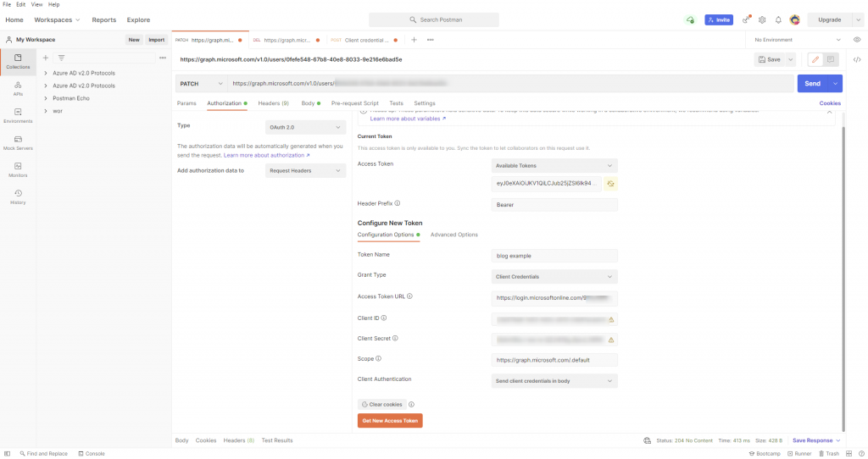Screen dimensions: 868x459
Task: Click the Import button
Action: [x=156, y=40]
